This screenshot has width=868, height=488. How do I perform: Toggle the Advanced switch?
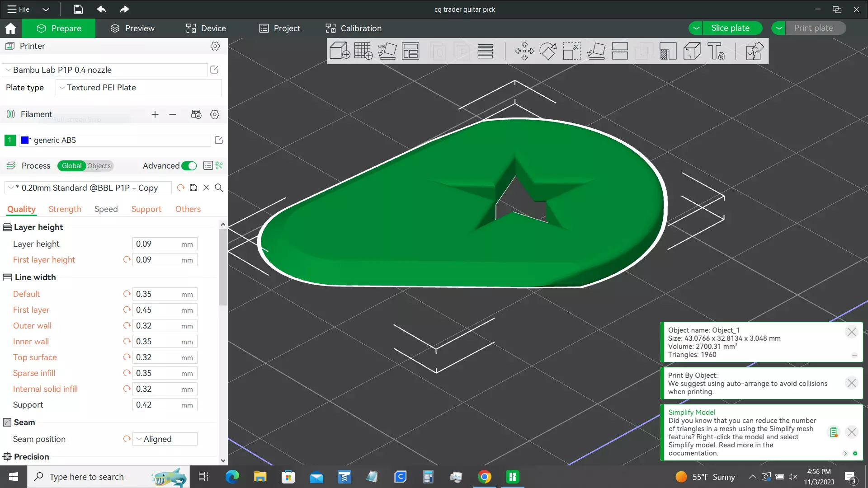click(x=189, y=166)
